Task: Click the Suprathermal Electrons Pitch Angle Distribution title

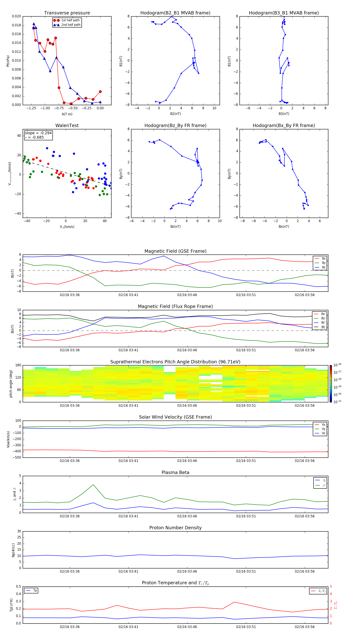Action: (175, 362)
